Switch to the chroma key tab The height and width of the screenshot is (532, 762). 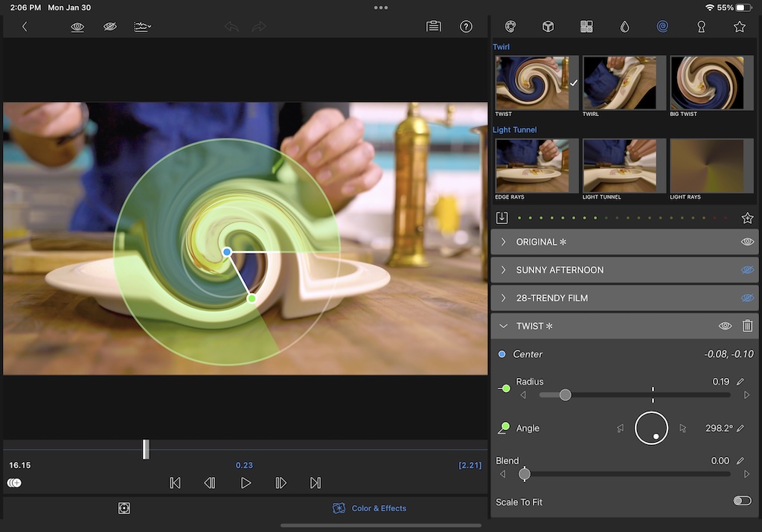point(701,26)
